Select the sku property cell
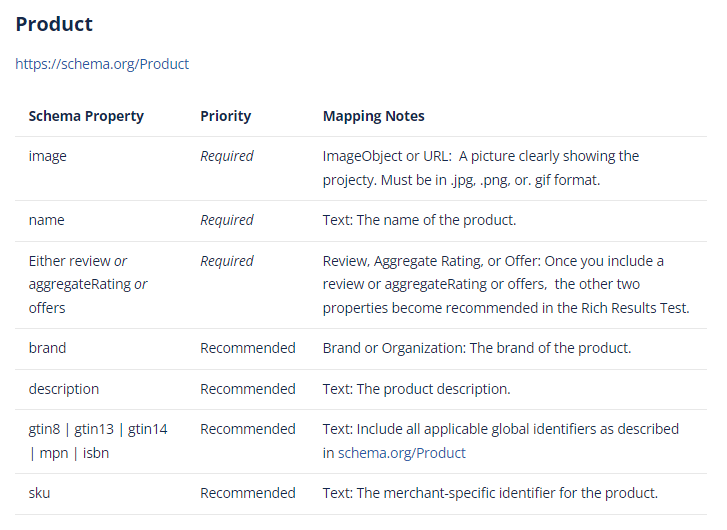The image size is (727, 530). pos(40,492)
